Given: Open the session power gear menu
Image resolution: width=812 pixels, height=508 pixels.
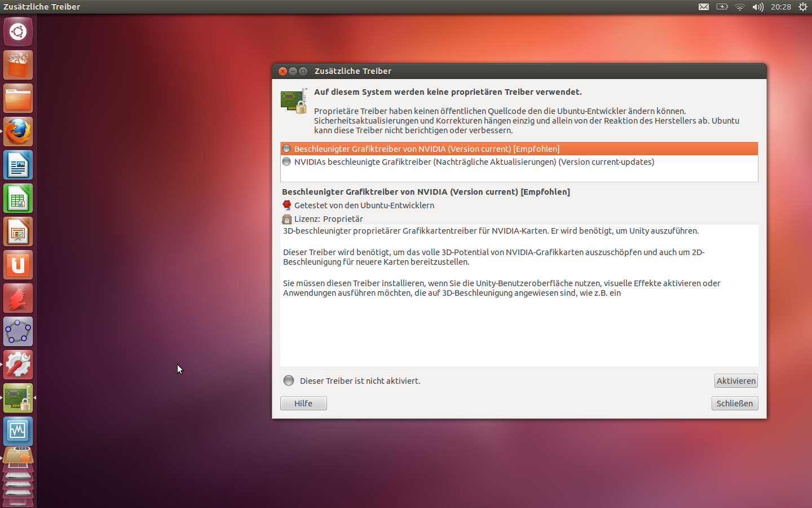Looking at the screenshot, I should (x=803, y=7).
